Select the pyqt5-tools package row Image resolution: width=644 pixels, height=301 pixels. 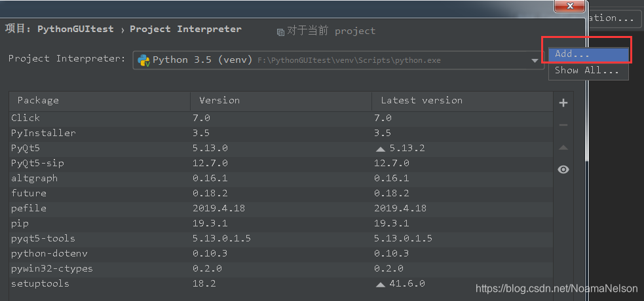pyautogui.click(x=43, y=238)
